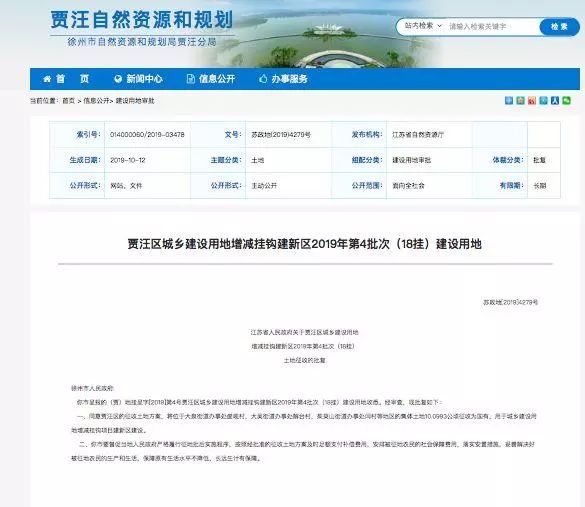Select publishing agency 江苏省自然资源厅
The width and height of the screenshot is (585, 507).
(418, 135)
